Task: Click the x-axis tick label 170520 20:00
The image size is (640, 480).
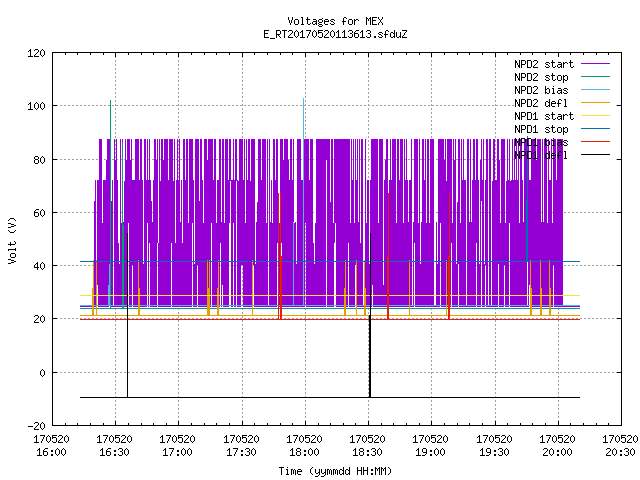Action: point(558,446)
